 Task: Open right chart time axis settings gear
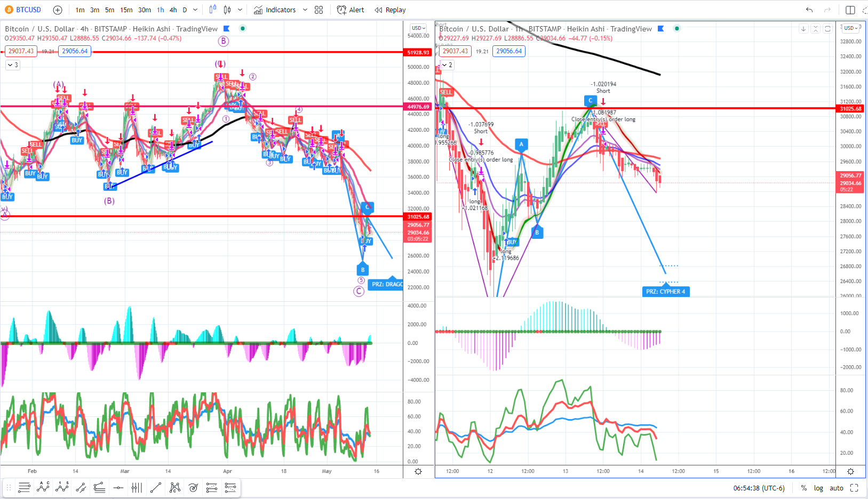[851, 471]
